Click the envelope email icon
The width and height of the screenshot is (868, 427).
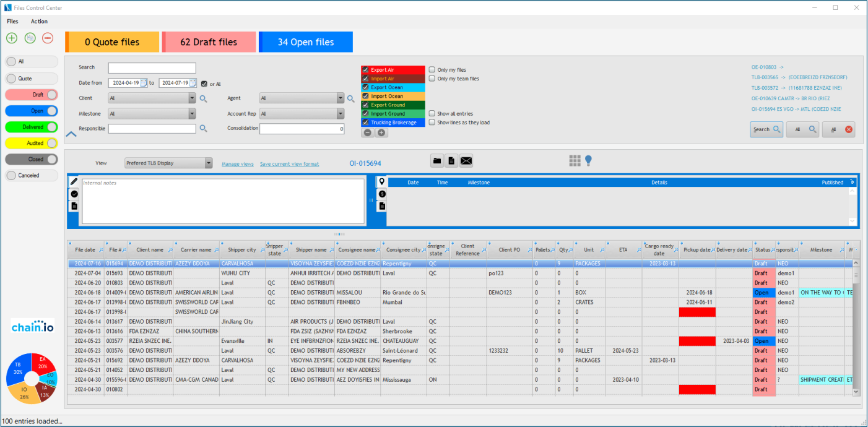pos(466,161)
